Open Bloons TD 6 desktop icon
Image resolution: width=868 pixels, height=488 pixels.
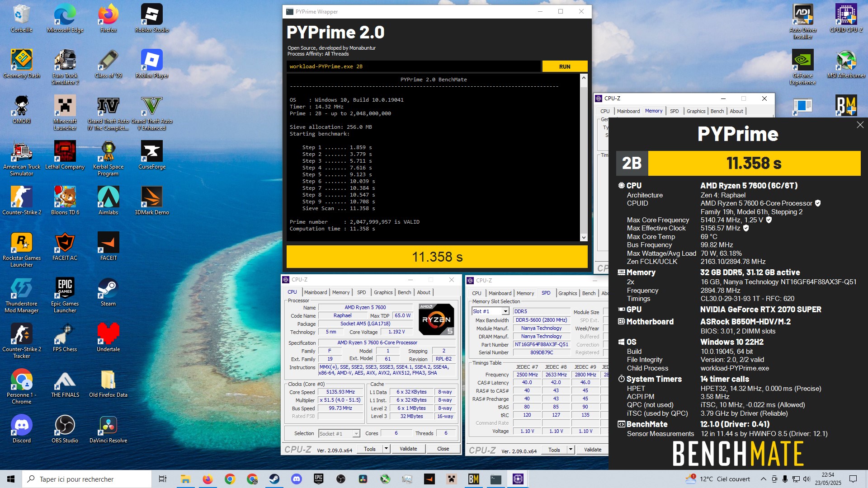click(65, 201)
